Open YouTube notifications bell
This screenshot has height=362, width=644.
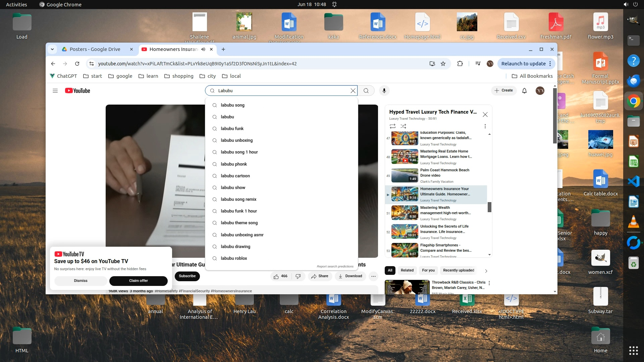[524, 90]
